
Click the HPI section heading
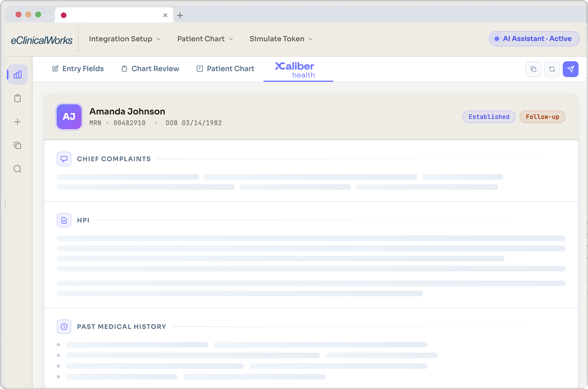(83, 220)
